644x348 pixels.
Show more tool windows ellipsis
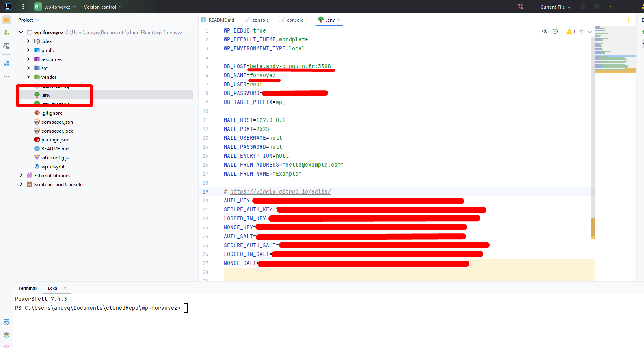(x=6, y=76)
